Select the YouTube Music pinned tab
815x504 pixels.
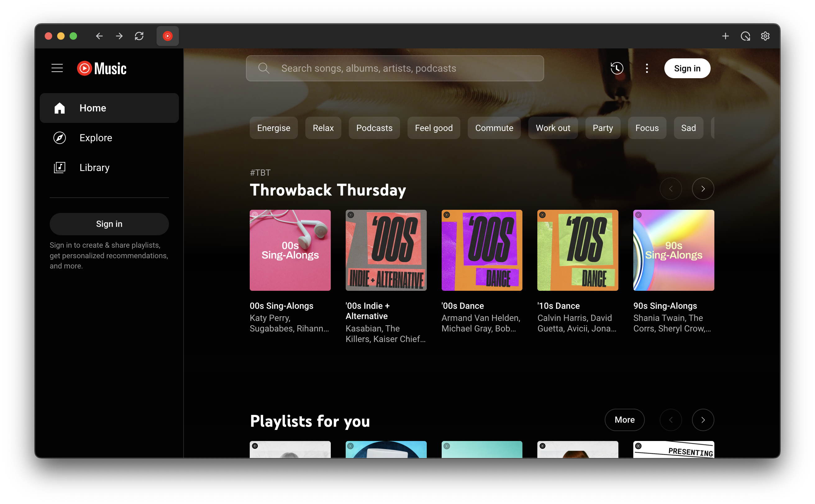(x=167, y=36)
